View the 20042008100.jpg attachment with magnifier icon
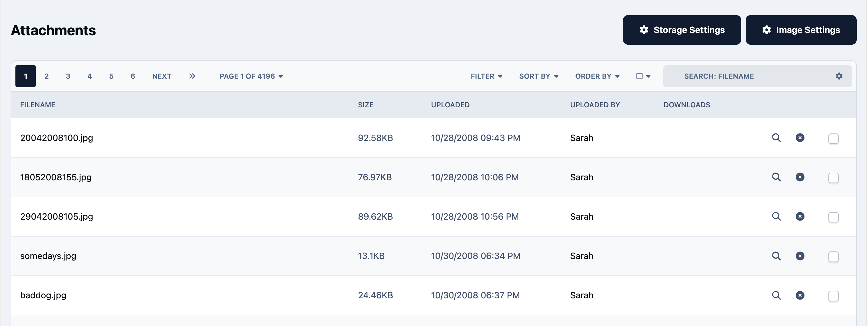Viewport: 868px width, 326px height. coord(776,138)
